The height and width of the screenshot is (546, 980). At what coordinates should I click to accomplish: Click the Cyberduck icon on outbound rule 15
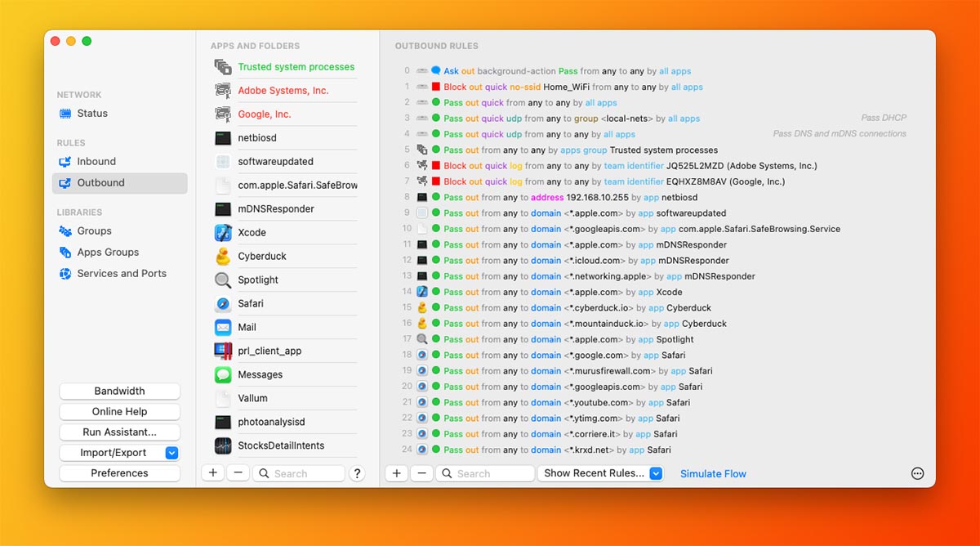point(422,308)
